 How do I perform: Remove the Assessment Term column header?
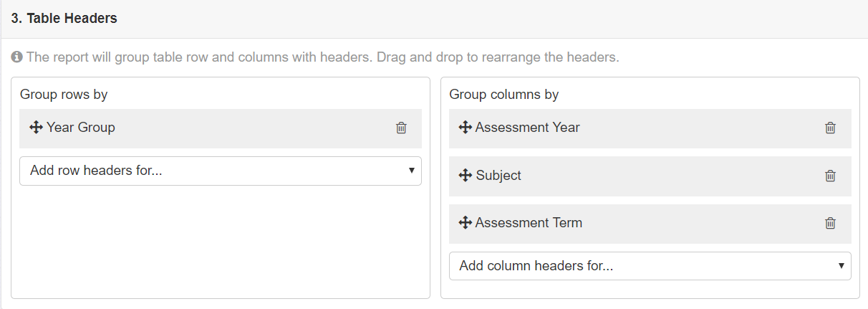point(830,223)
